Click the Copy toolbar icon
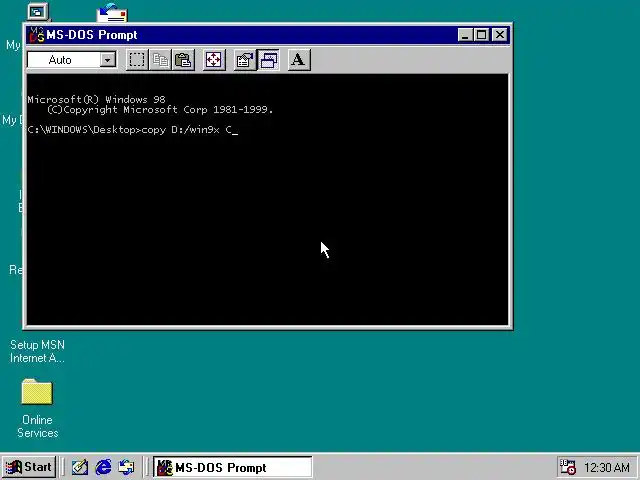 (160, 60)
